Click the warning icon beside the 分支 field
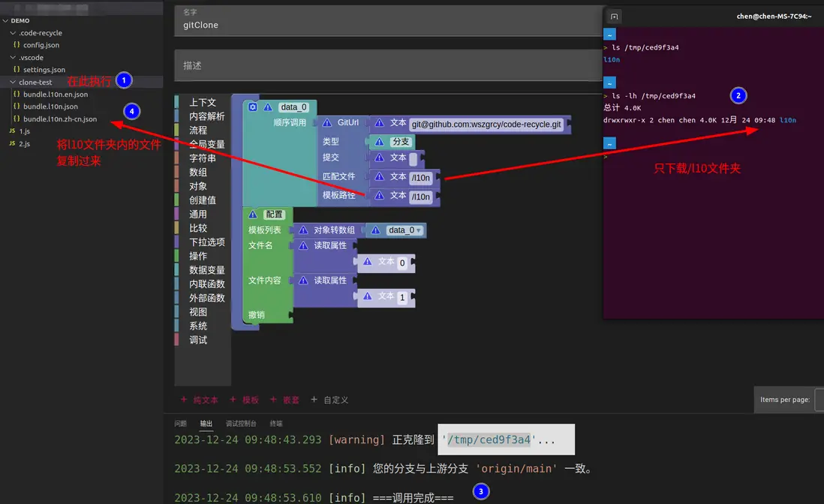Image resolution: width=824 pixels, height=504 pixels. tap(380, 142)
